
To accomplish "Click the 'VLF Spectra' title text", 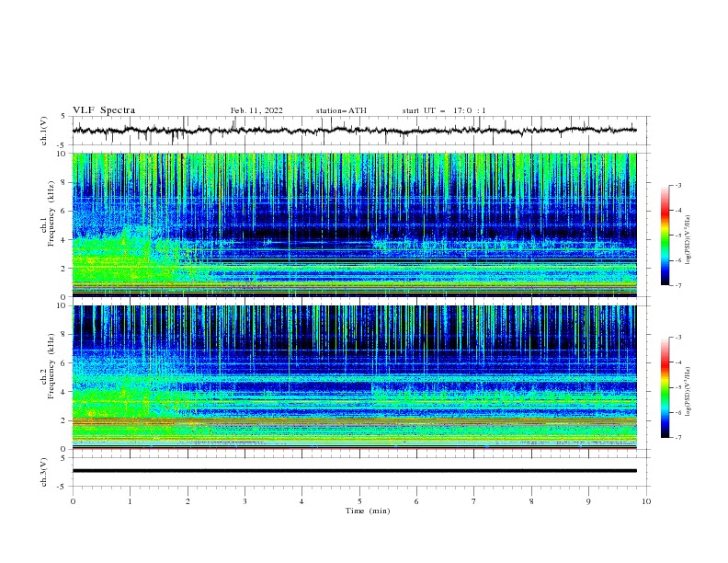I will [104, 110].
